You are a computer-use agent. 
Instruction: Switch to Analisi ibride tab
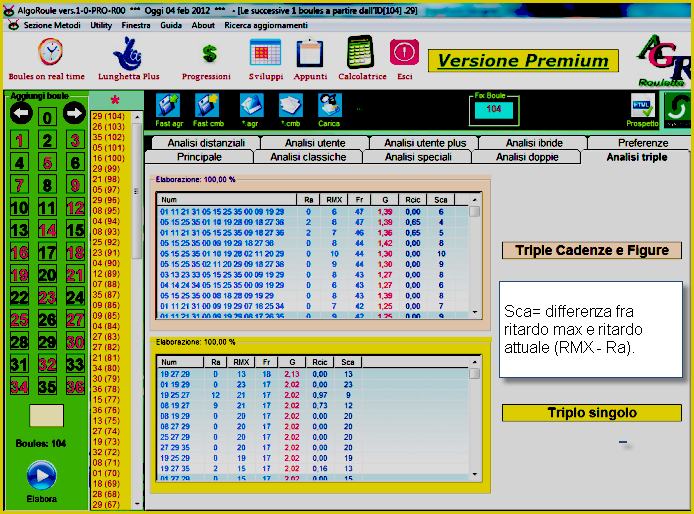pyautogui.click(x=534, y=143)
